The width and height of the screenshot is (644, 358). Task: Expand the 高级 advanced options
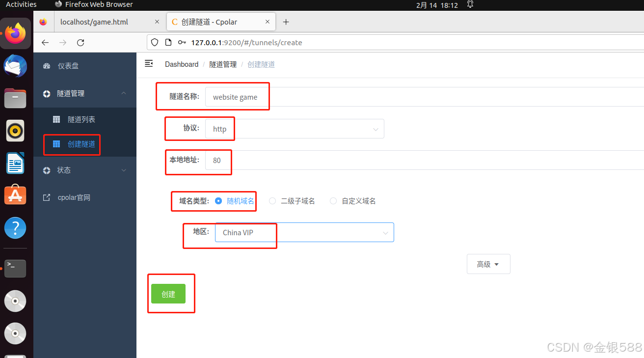488,264
